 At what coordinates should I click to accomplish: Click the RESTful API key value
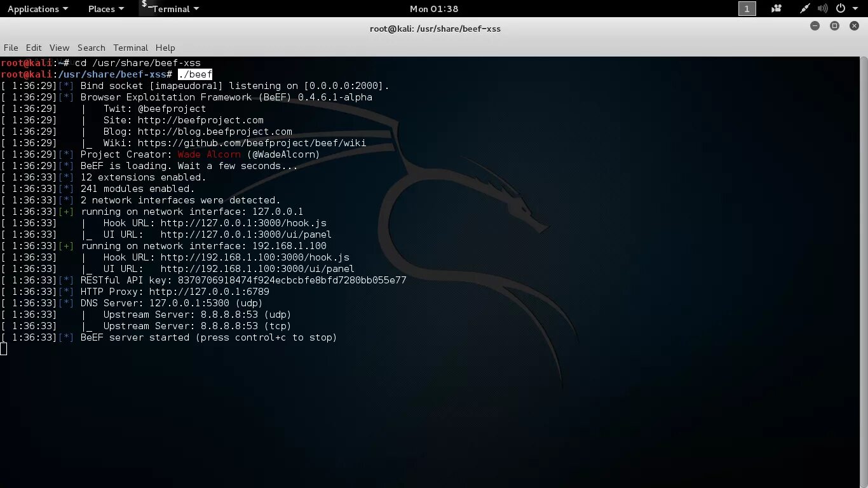pyautogui.click(x=292, y=280)
